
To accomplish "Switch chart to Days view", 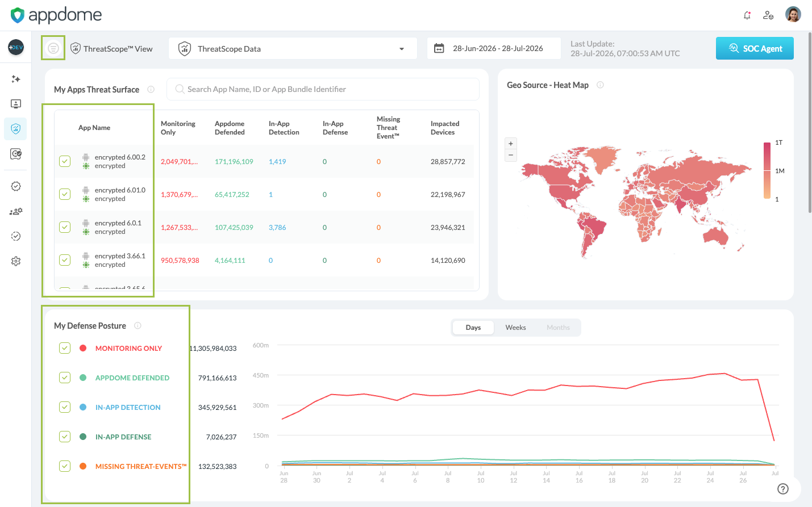I will click(473, 328).
